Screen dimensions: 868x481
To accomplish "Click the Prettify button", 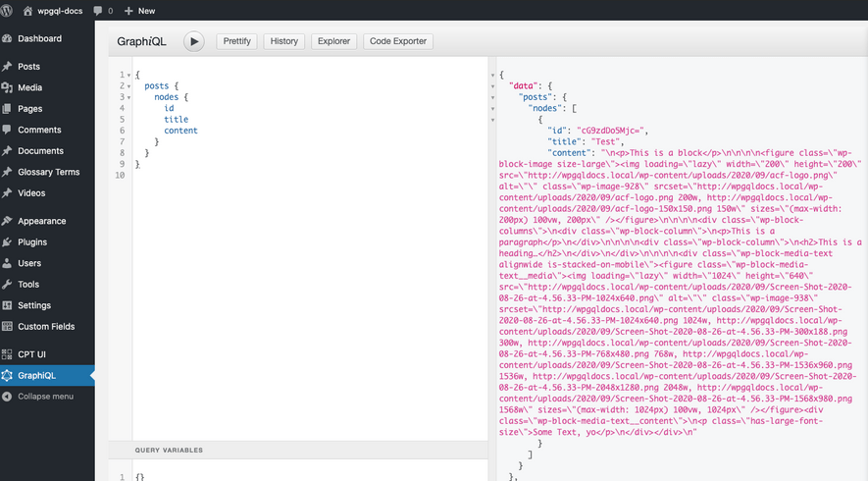I will tap(236, 41).
